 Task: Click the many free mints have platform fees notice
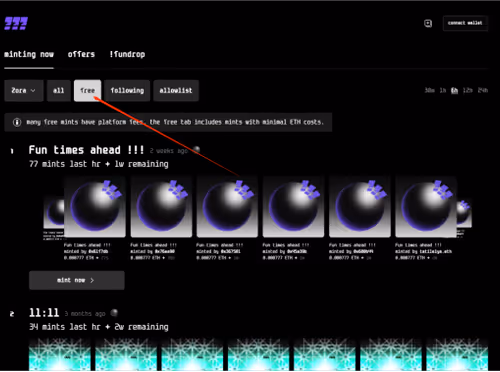tap(168, 122)
